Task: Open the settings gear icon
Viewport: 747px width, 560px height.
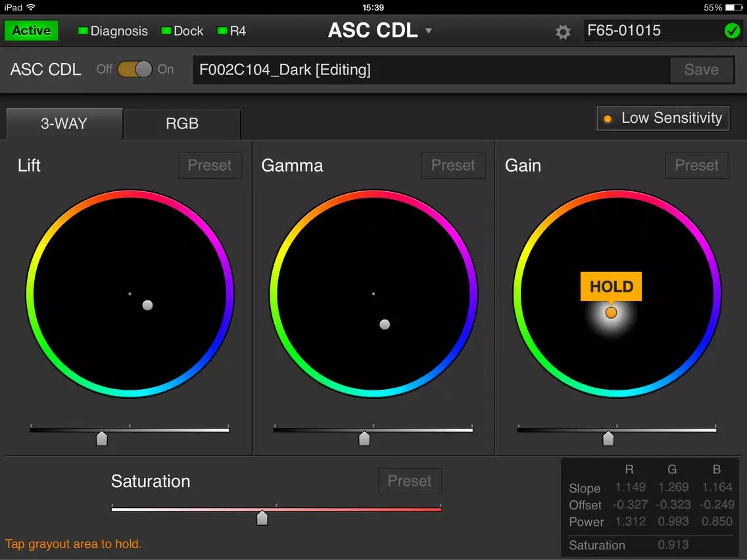Action: (x=563, y=32)
